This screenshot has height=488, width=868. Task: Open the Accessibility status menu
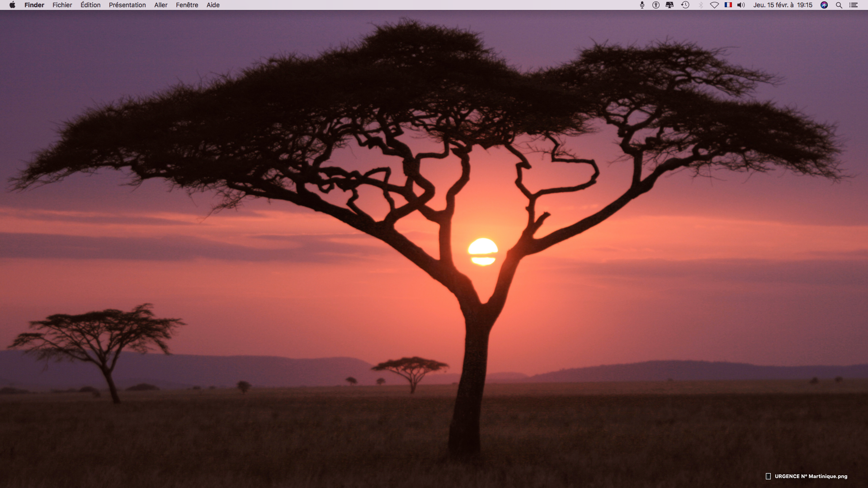click(x=656, y=5)
